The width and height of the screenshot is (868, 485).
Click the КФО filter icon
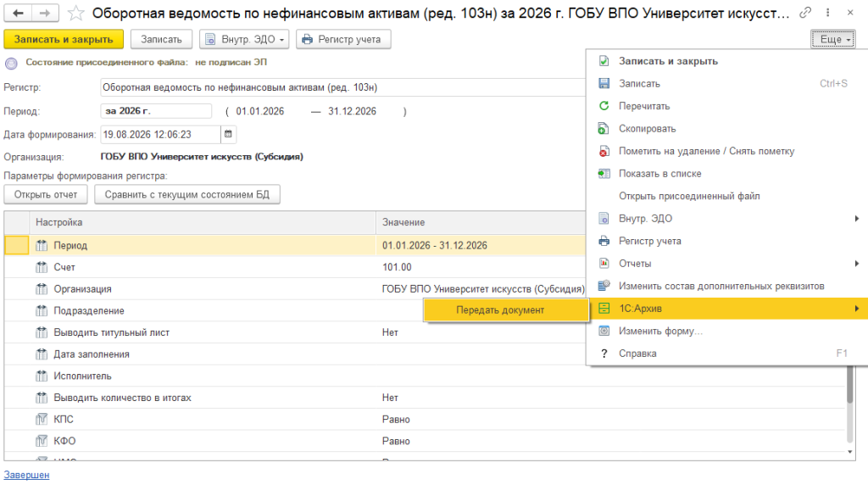[x=42, y=441]
